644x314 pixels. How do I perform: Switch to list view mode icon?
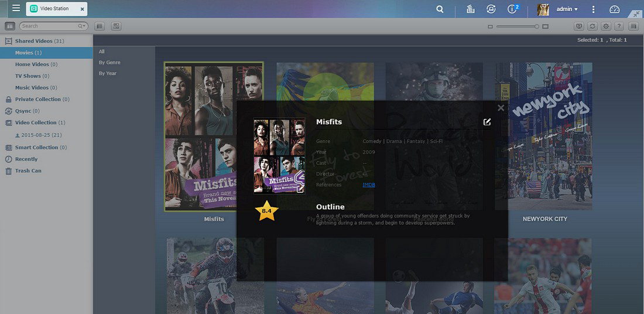point(100,26)
